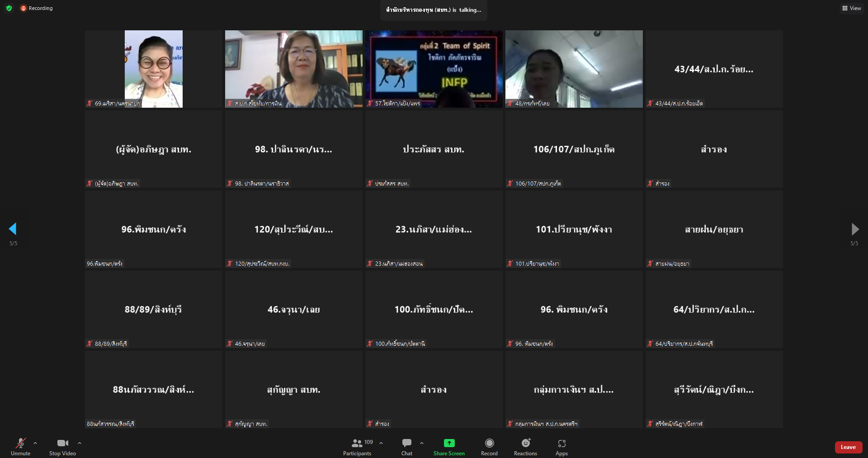The height and width of the screenshot is (458, 868).
Task: Open video options caret next to Stop Video
Action: coord(80,443)
